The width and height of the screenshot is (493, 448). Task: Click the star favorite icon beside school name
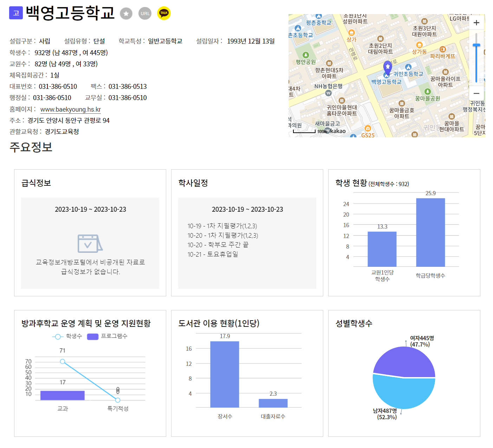tap(126, 14)
